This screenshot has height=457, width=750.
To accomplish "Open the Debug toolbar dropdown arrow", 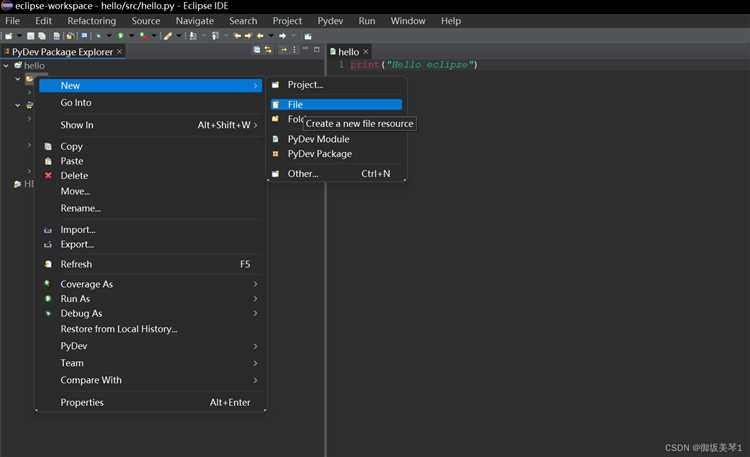I will (109, 36).
